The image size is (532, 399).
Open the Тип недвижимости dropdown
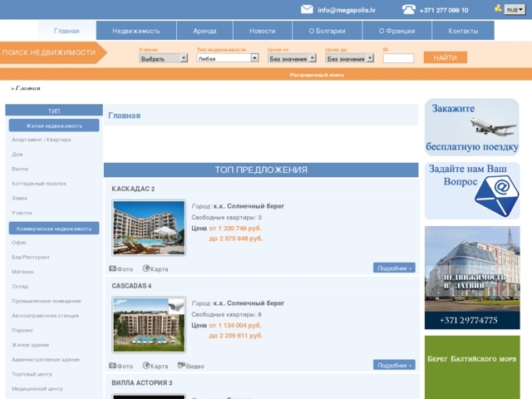(228, 58)
